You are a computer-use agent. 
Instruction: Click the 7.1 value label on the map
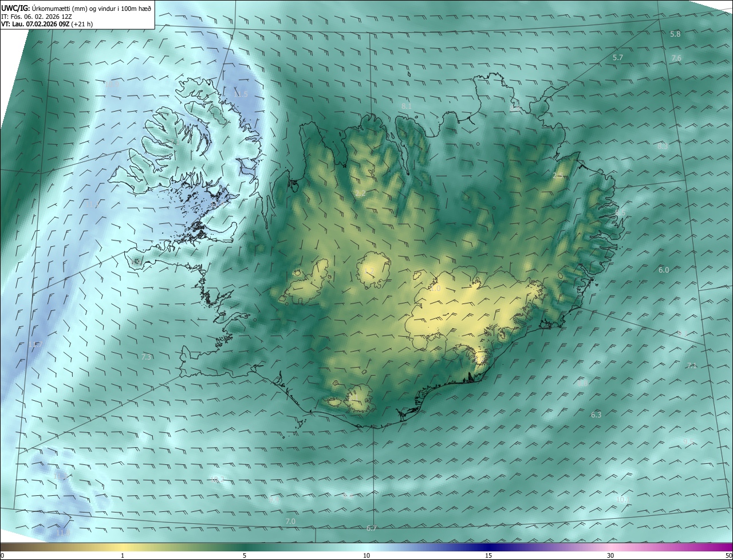tap(692, 366)
